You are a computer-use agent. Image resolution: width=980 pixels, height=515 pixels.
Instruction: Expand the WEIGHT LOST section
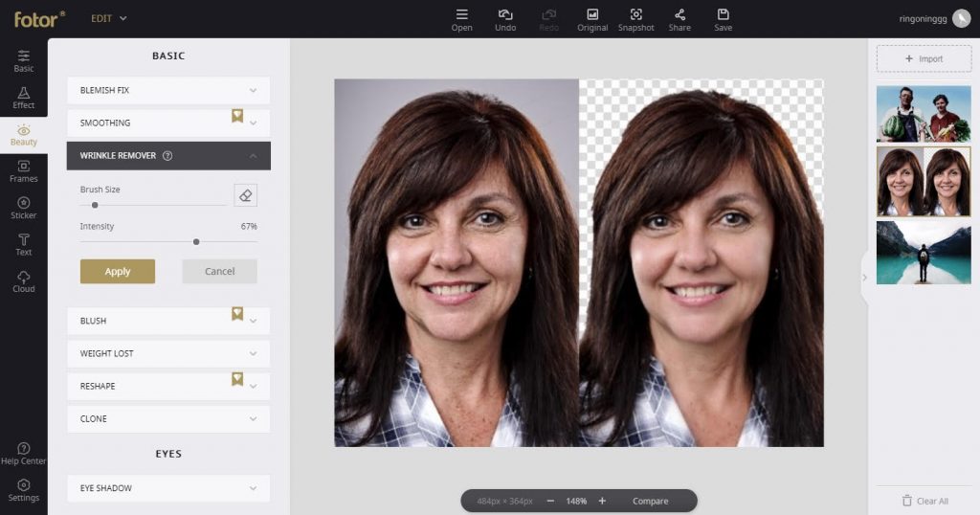(168, 353)
